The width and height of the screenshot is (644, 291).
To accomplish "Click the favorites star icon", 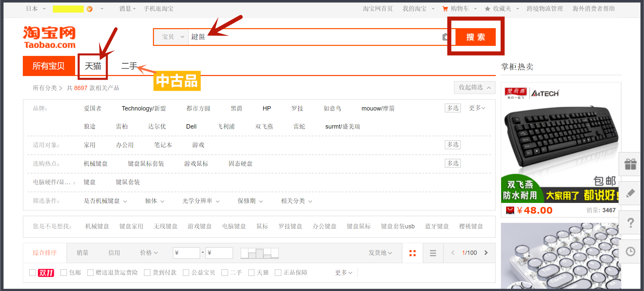I will click(487, 9).
